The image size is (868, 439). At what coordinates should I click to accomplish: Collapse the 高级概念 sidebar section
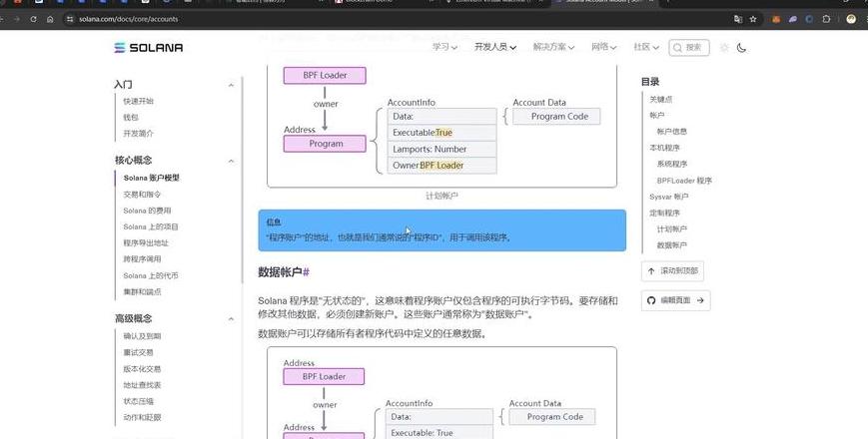coord(231,319)
